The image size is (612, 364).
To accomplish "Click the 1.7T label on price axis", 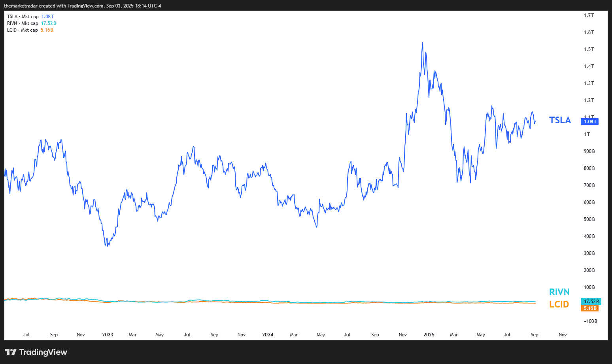I will tap(589, 15).
